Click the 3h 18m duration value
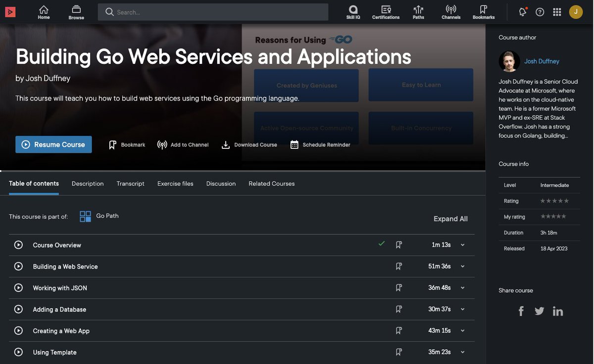594x364 pixels. click(549, 232)
